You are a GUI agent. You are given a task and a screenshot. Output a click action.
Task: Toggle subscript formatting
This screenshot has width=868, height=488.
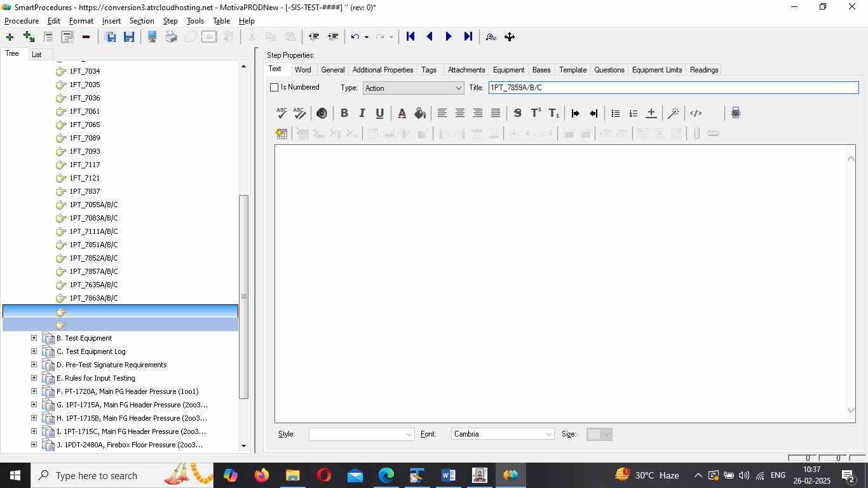coord(553,113)
